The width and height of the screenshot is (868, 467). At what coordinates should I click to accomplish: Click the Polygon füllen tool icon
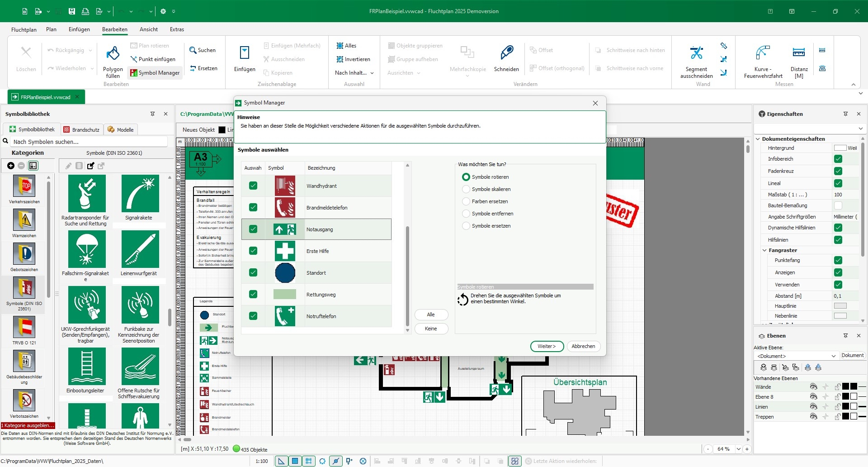pos(113,53)
